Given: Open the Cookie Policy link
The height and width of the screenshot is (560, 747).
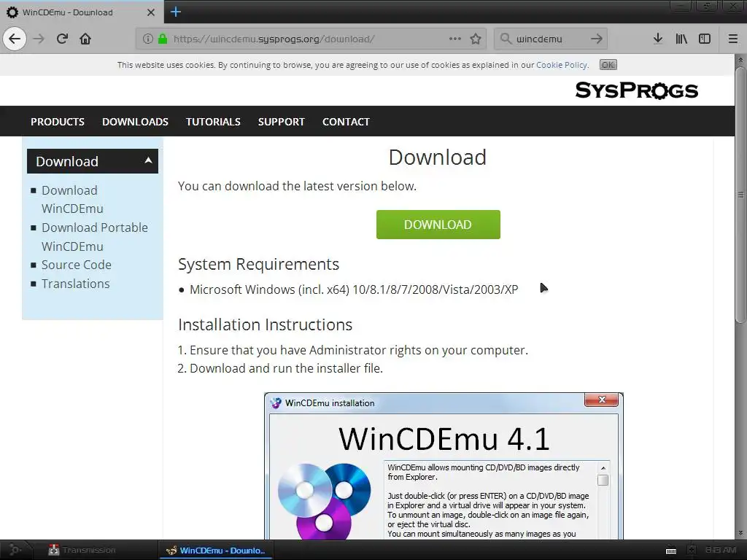Looking at the screenshot, I should [562, 65].
